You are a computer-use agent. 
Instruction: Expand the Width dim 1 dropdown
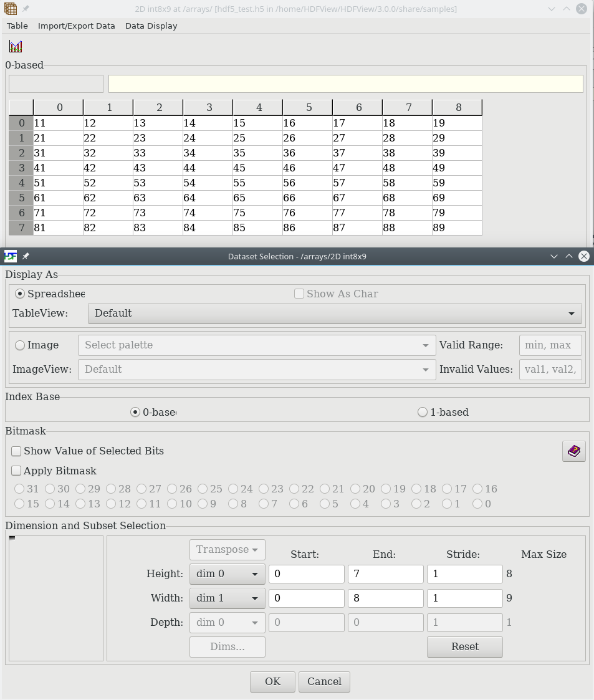pos(227,598)
